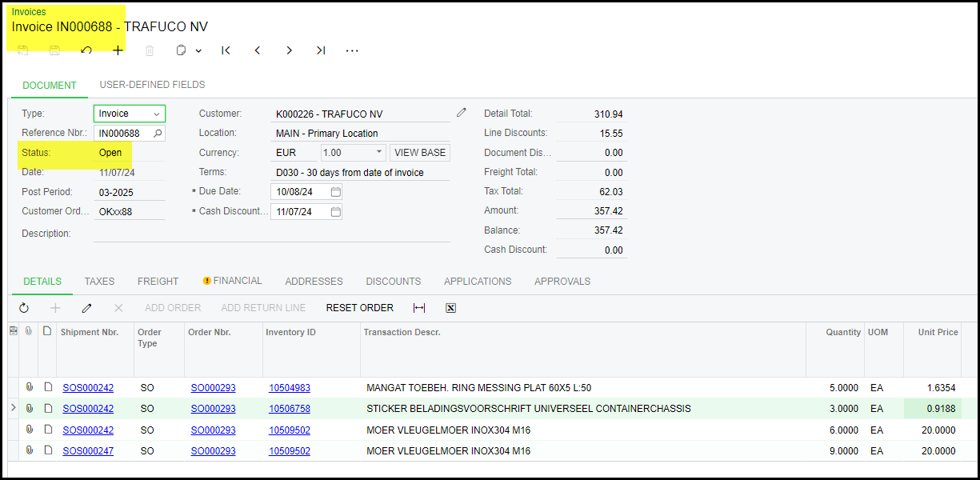The image size is (980, 480).
Task: Add a new invoice with the plus icon
Action: click(118, 50)
